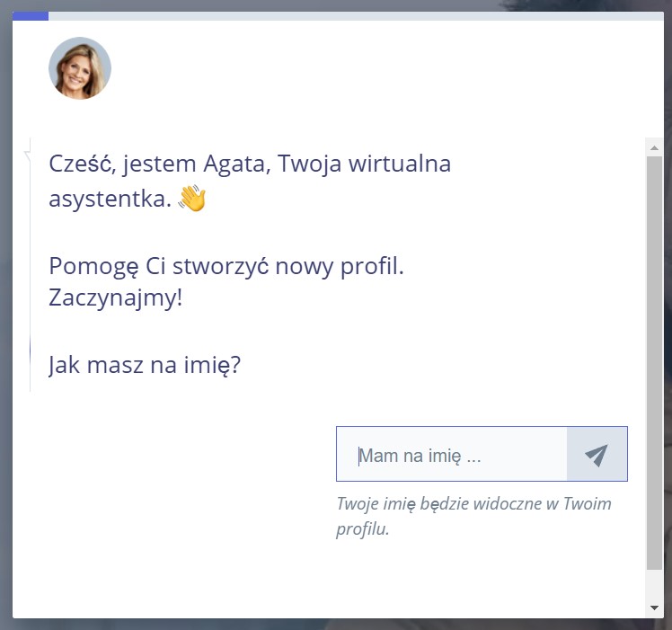Click Agata's round avatar photo
Viewport: 672px width, 630px height.
point(80,68)
